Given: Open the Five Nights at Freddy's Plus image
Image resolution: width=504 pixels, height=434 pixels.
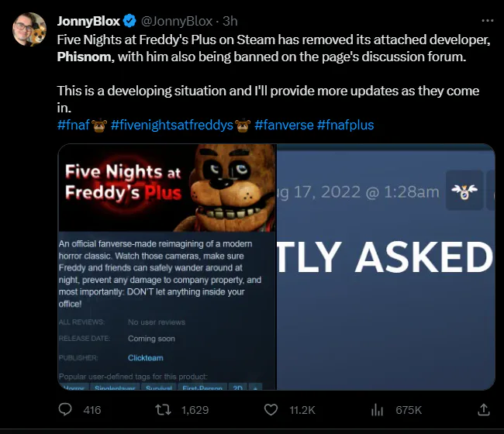Looking at the screenshot, I should [x=167, y=267].
